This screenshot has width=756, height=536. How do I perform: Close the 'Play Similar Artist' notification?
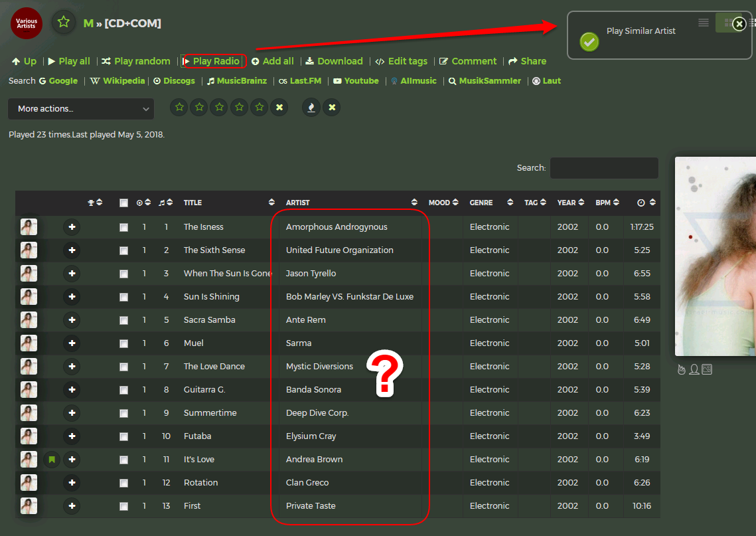tap(739, 24)
